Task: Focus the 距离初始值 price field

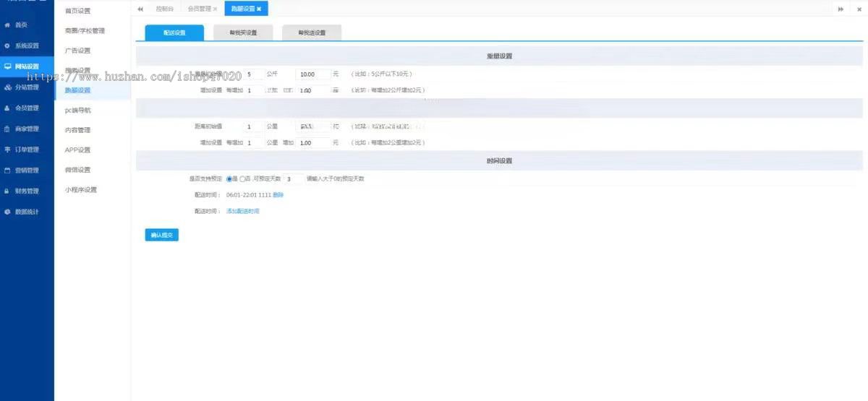Action: point(313,126)
